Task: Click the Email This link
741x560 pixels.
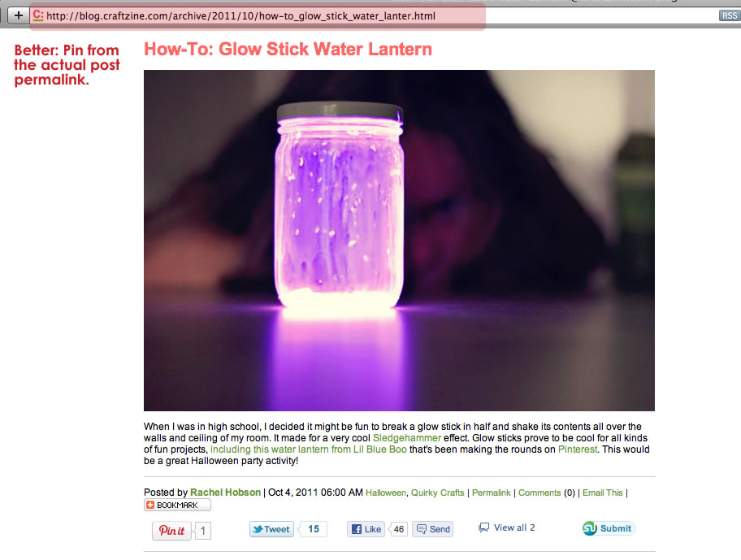Action: point(603,493)
